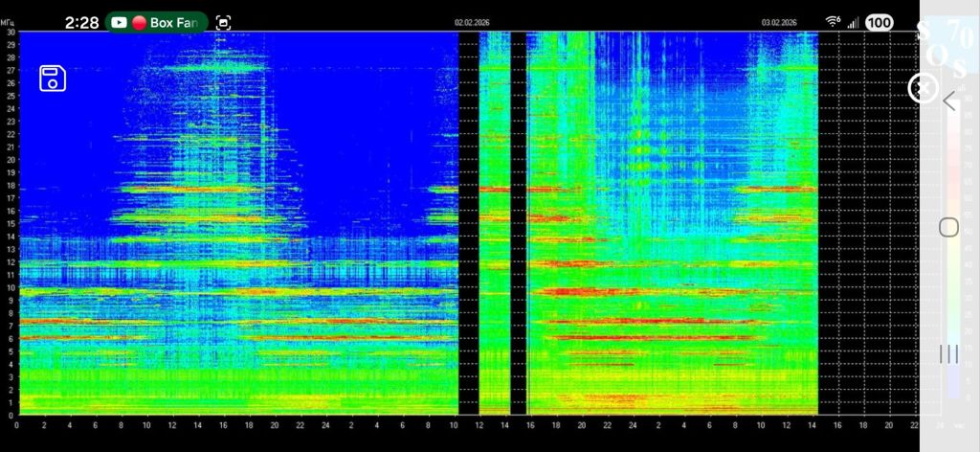Click the 30 label atop frequency axis
This screenshot has width=980, height=452.
pos(10,32)
